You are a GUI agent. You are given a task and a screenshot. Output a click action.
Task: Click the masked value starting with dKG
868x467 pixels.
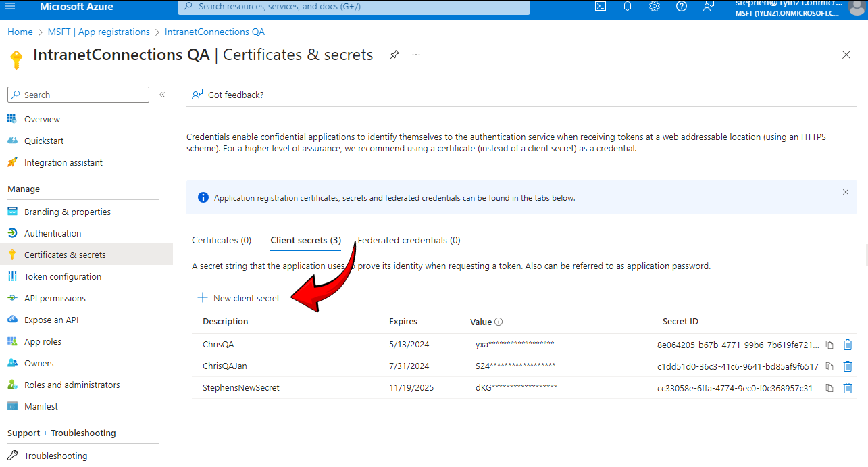click(517, 388)
